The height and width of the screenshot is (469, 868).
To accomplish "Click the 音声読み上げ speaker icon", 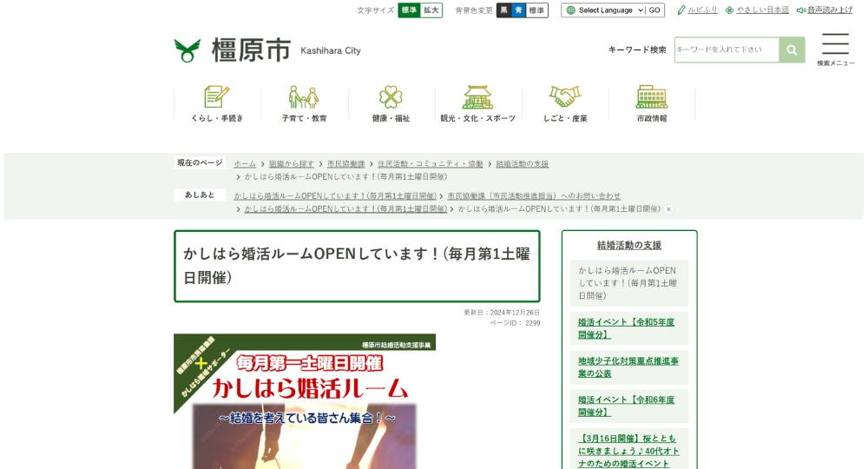I will coord(800,10).
